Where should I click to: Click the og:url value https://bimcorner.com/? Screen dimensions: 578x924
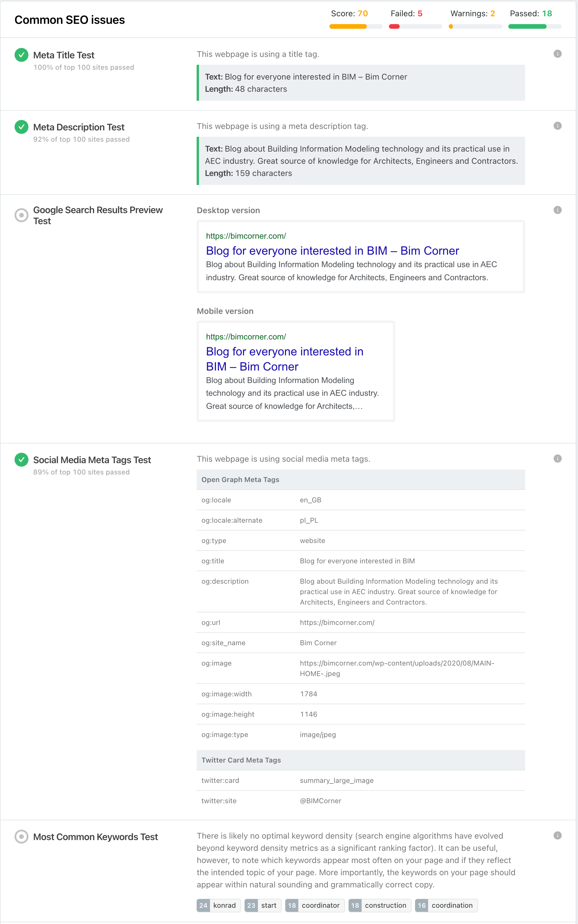[337, 623]
